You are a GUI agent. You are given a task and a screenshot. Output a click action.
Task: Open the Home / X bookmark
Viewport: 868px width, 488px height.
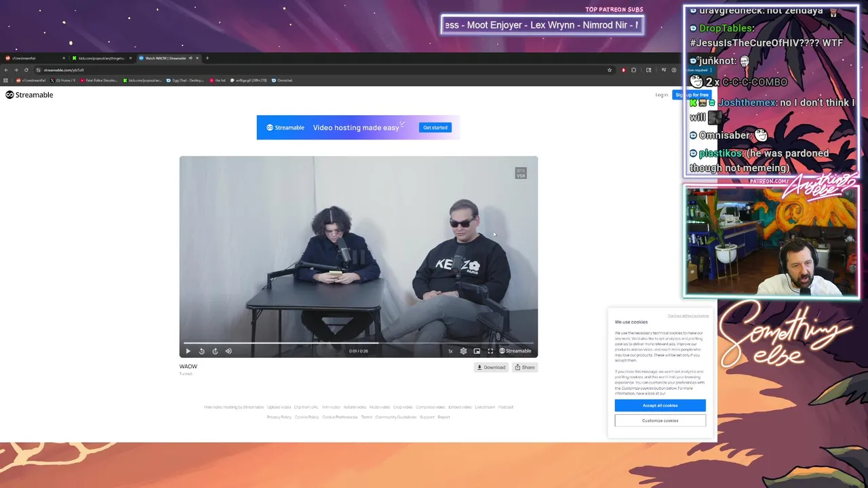(x=63, y=81)
